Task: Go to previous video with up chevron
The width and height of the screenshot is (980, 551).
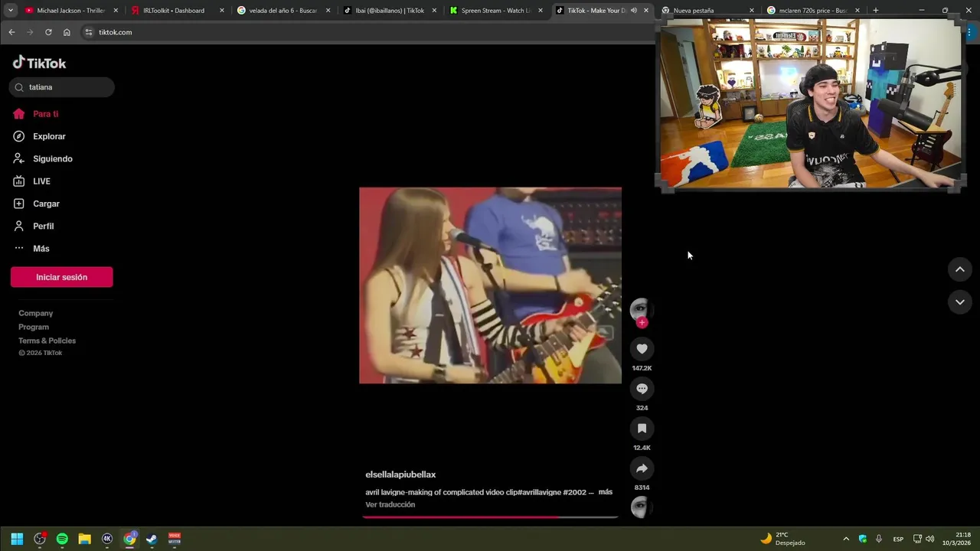Action: click(959, 269)
